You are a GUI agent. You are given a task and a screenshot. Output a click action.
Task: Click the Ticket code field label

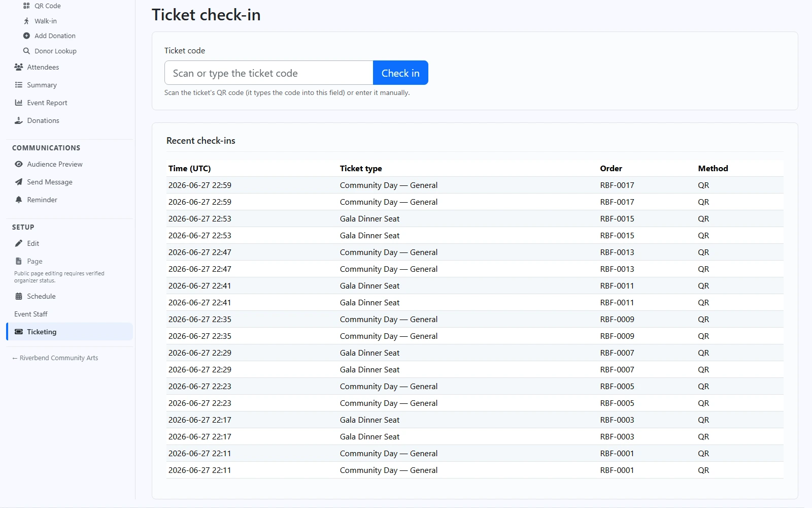[x=185, y=50]
